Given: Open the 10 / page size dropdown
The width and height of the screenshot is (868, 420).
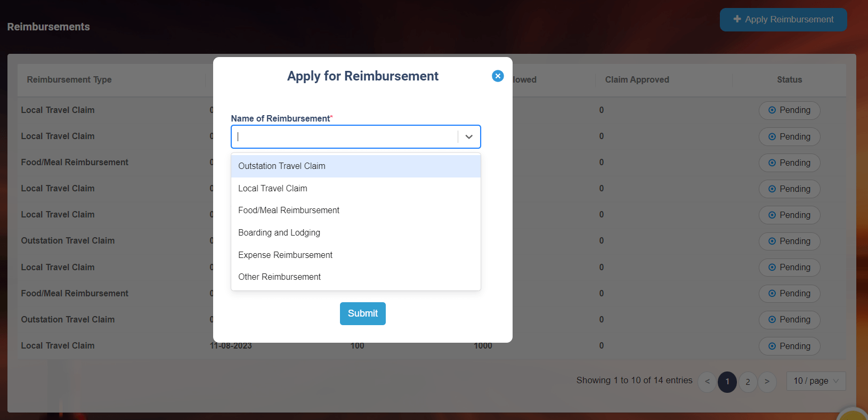Looking at the screenshot, I should pos(815,381).
